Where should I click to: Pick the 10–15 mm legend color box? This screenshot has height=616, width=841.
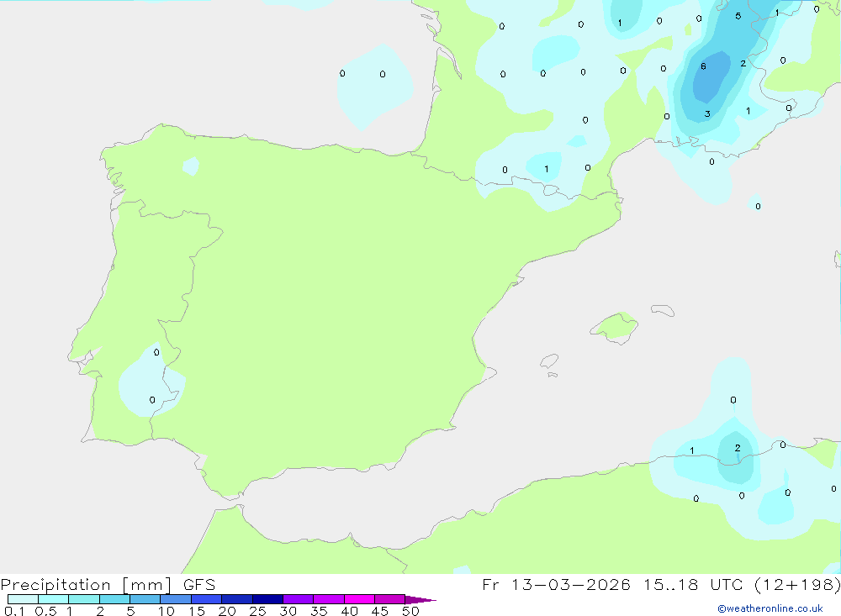pyautogui.click(x=176, y=599)
